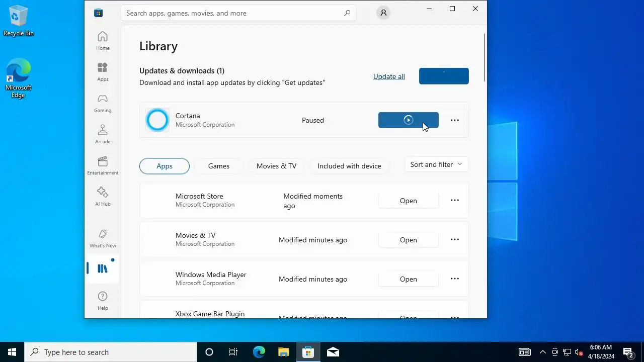
Task: Open Entertainment in the sidebar
Action: 103,165
